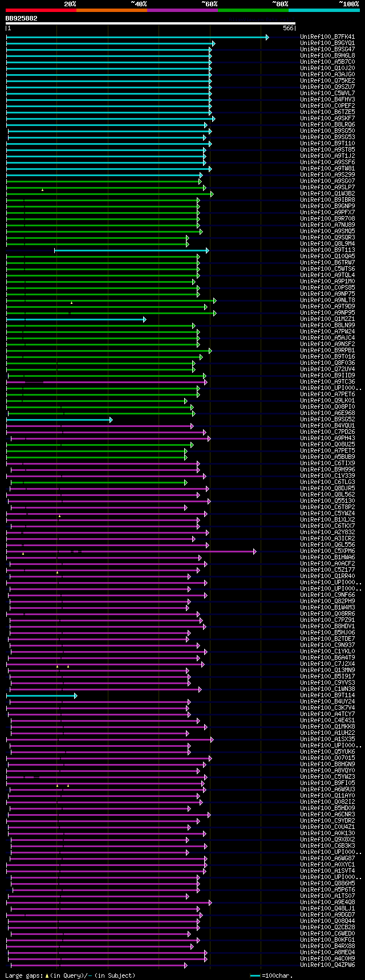
Task: Click the UniRef100_Q1W3B2 label
Action: [327, 193]
